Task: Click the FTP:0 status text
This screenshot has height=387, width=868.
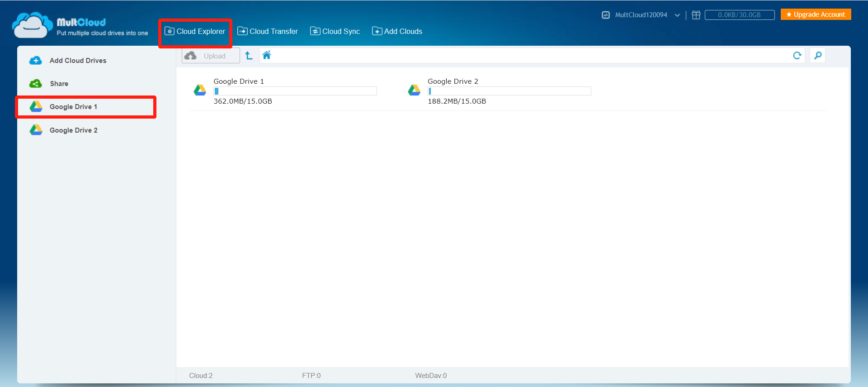Action: (x=311, y=376)
